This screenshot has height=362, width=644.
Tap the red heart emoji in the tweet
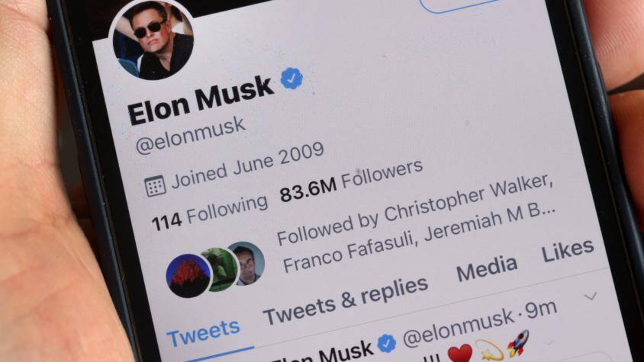pos(460,353)
